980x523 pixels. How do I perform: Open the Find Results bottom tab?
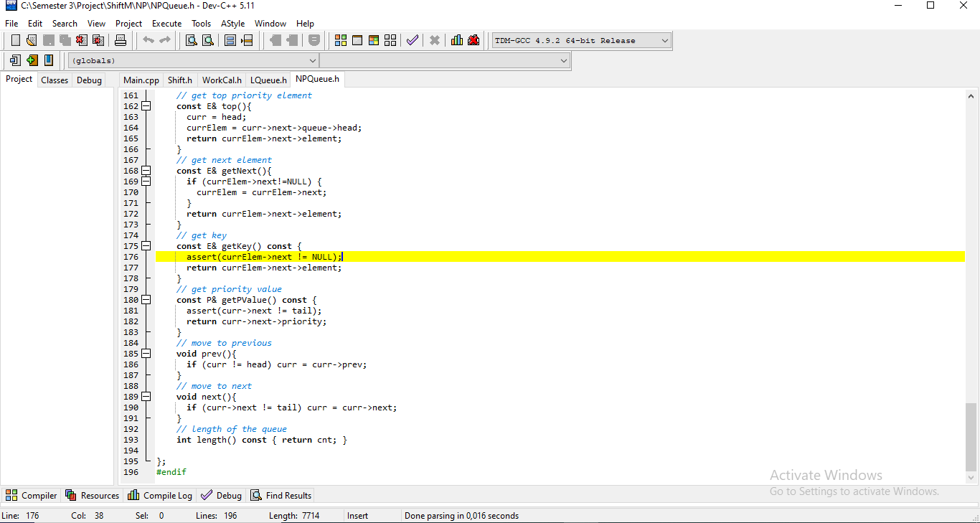281,495
